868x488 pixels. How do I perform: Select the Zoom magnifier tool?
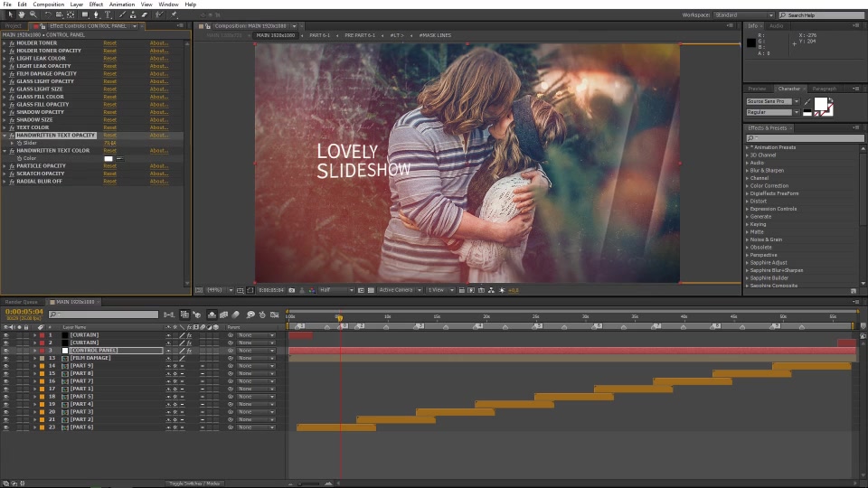pyautogui.click(x=33, y=15)
